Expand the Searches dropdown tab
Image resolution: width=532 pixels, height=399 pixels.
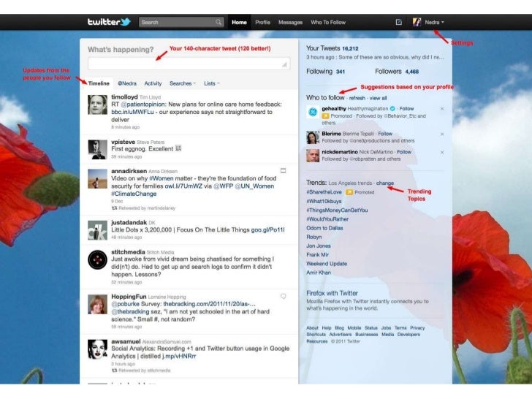(183, 83)
